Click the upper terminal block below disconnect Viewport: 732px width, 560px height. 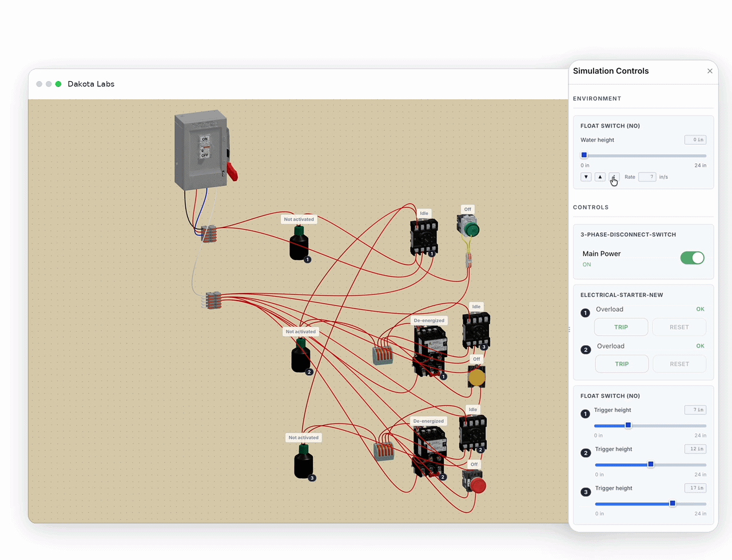(209, 234)
